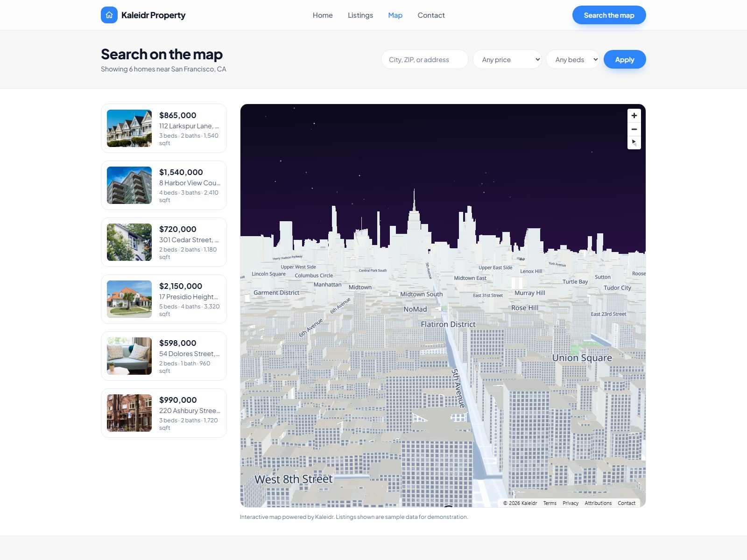The height and width of the screenshot is (560, 747).
Task: Open the $1,540,000 Harbor View listing thumbnail
Action: (129, 185)
